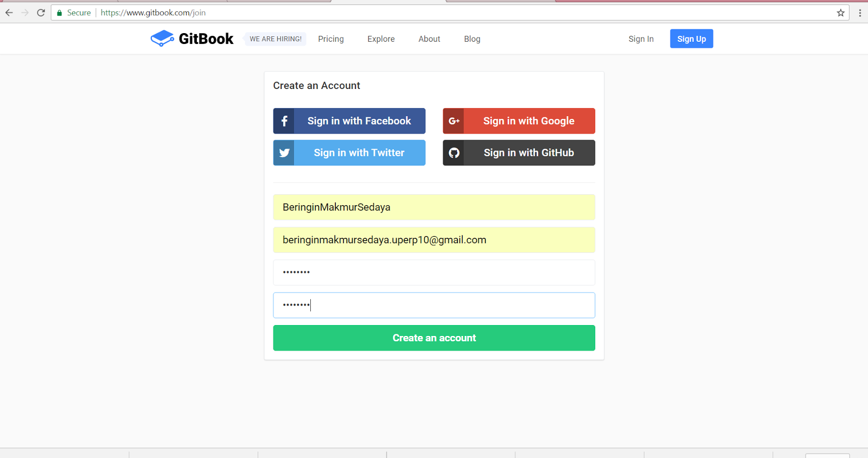
Task: Click the 'Secure' label in address bar
Action: [x=79, y=12]
